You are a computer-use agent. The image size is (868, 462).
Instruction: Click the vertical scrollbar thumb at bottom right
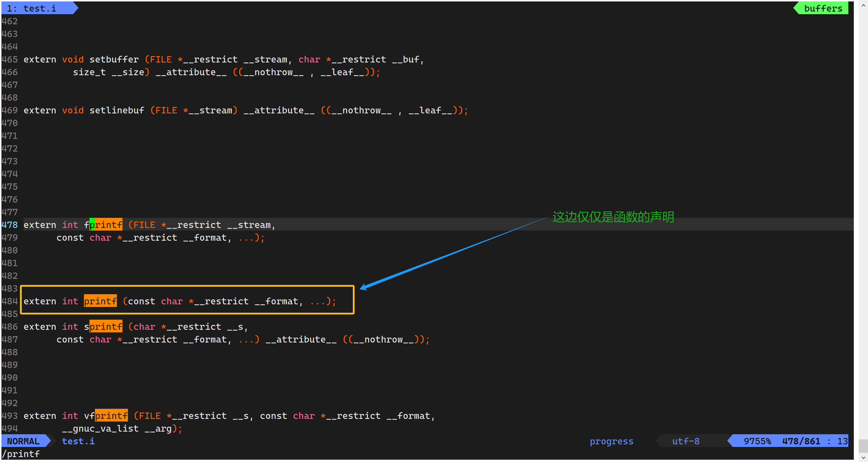tap(863, 446)
